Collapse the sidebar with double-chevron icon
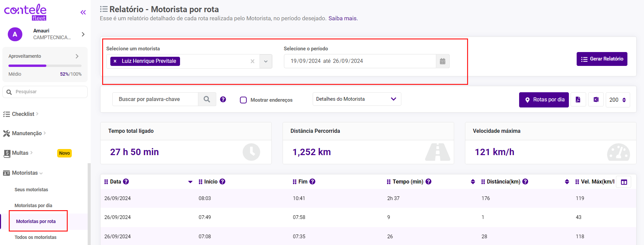The width and height of the screenshot is (644, 245). tap(83, 13)
